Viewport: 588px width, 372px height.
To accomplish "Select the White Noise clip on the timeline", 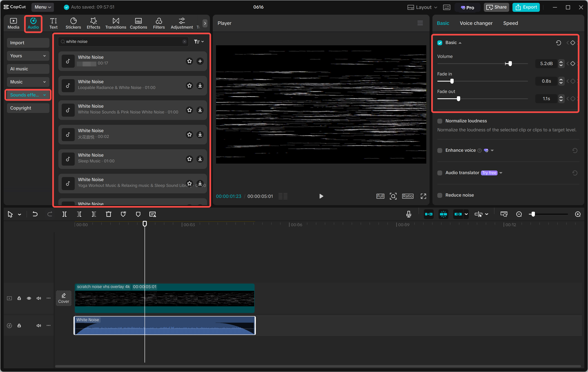I will click(x=165, y=325).
